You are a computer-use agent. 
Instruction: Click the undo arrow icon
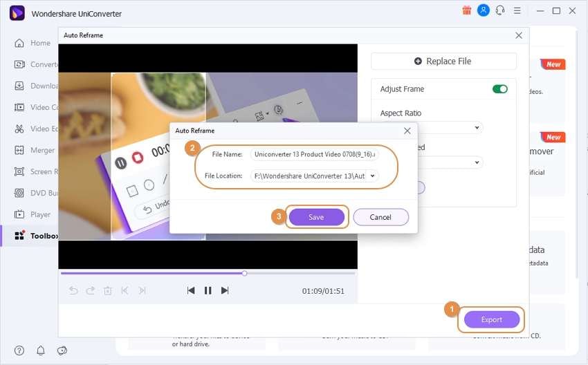(73, 290)
